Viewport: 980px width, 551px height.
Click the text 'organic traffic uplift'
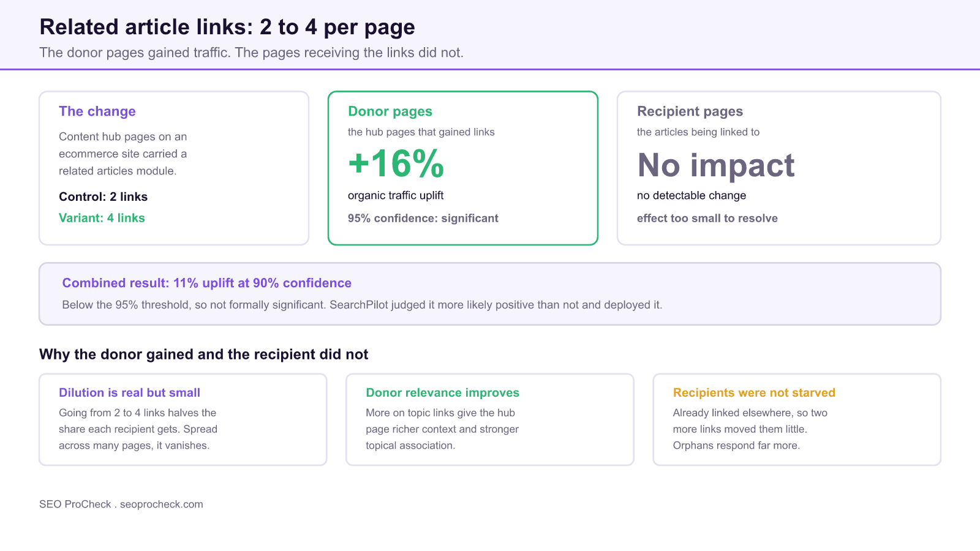[396, 195]
